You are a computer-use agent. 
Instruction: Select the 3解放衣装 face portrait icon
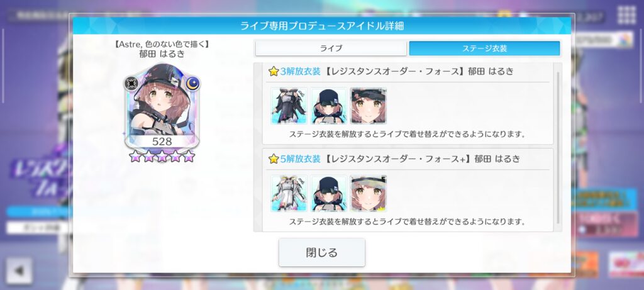[368, 106]
